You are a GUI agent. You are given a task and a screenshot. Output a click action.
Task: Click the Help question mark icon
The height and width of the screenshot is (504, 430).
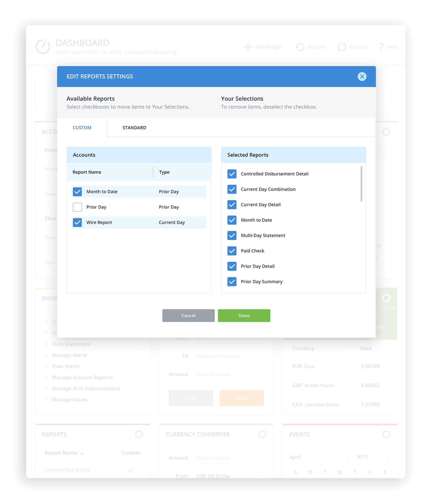pos(381,47)
